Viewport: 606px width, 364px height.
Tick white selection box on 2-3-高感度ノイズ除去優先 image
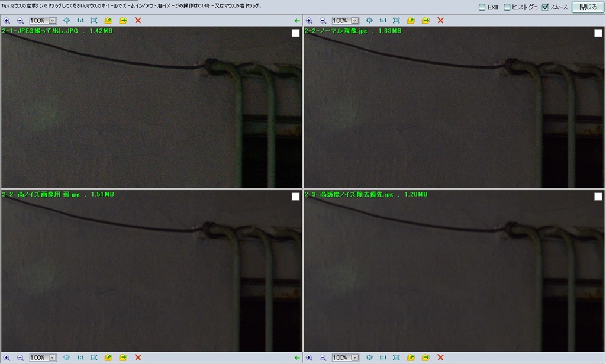(x=598, y=197)
